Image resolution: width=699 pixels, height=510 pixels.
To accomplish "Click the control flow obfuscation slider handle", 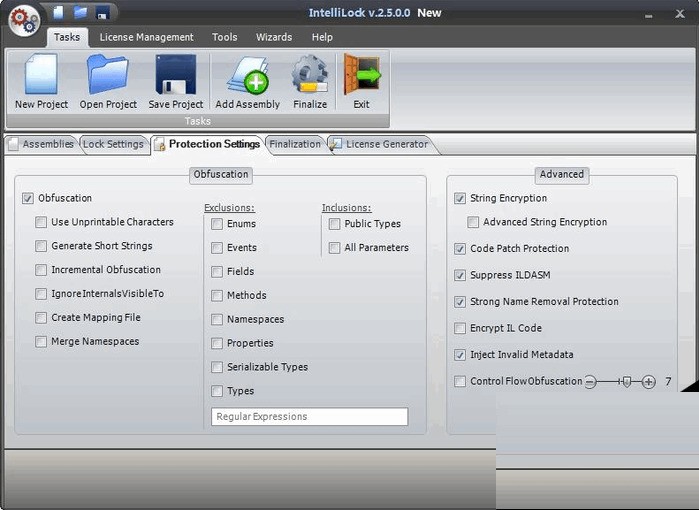I will (627, 382).
